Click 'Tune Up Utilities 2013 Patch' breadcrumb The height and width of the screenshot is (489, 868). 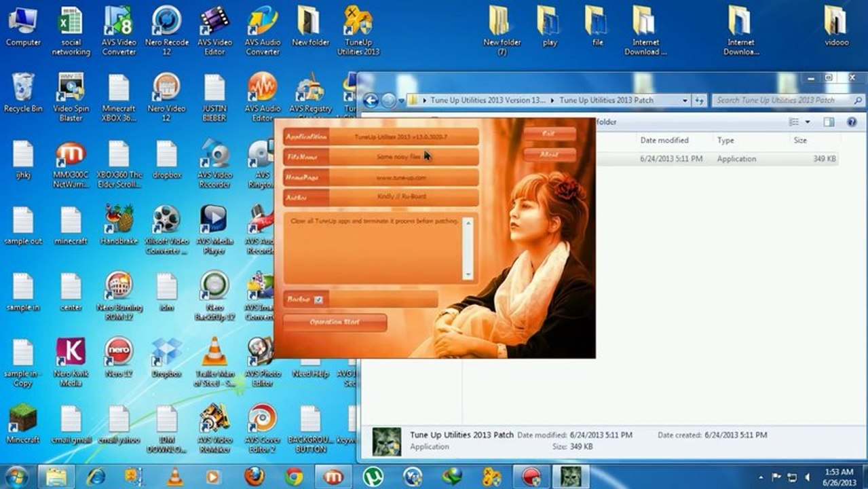[606, 101]
